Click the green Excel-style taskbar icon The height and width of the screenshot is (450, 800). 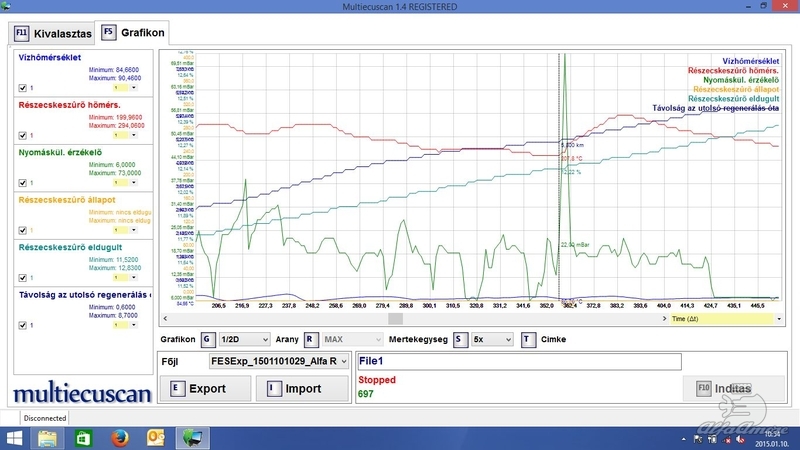coord(84,437)
